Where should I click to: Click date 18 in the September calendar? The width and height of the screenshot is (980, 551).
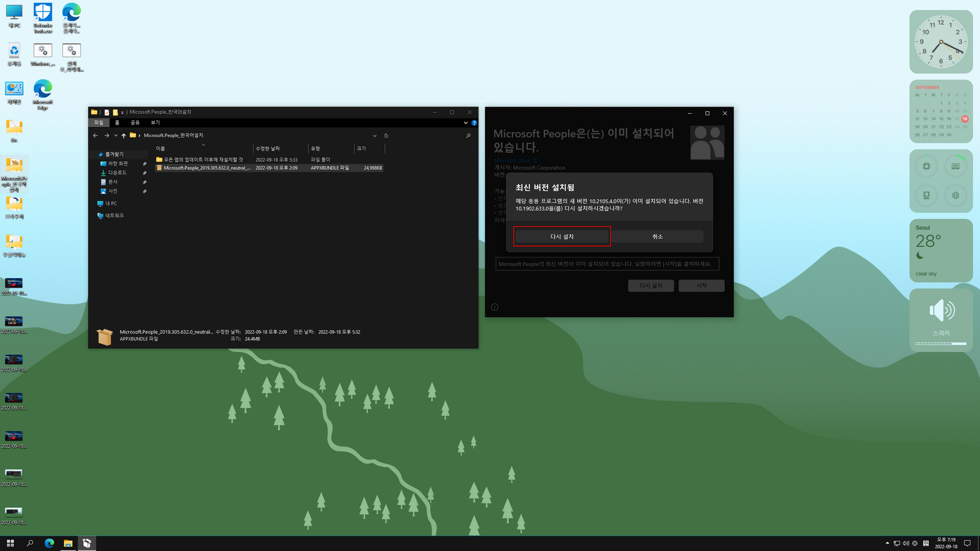tap(965, 119)
